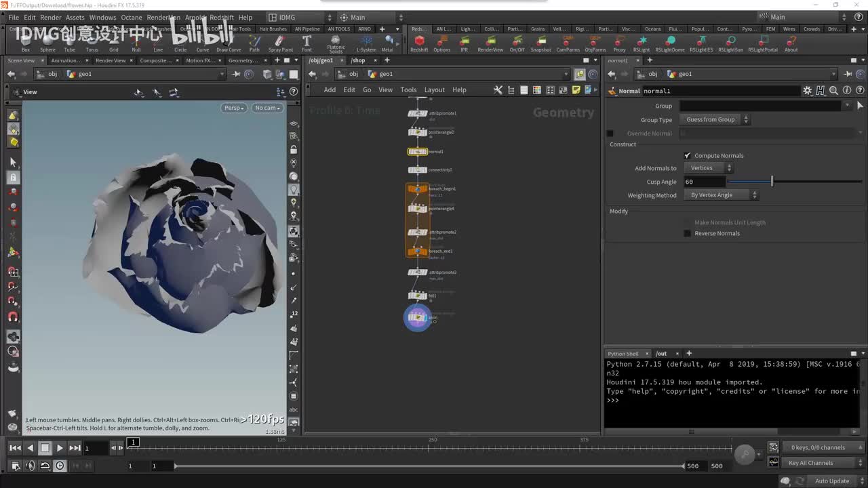Click the RSLightDome shelf tool
This screenshot has height=488, width=868.
pos(669,42)
